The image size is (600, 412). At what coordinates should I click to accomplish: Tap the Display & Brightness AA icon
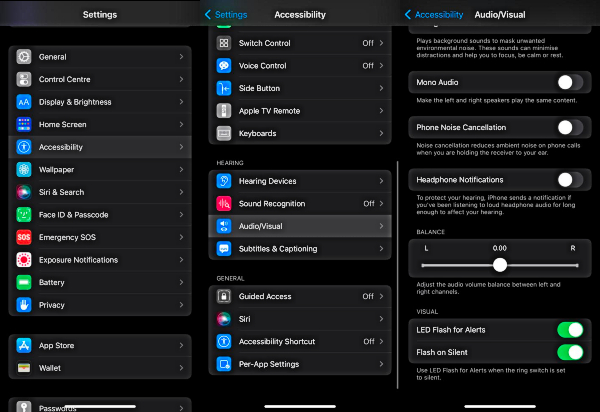tap(24, 102)
